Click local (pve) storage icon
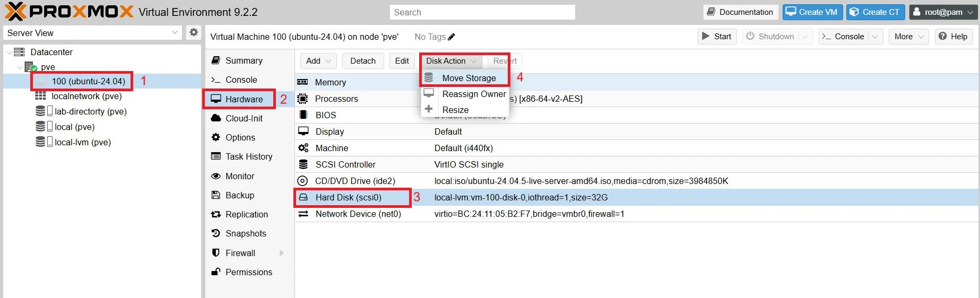 click(x=40, y=127)
